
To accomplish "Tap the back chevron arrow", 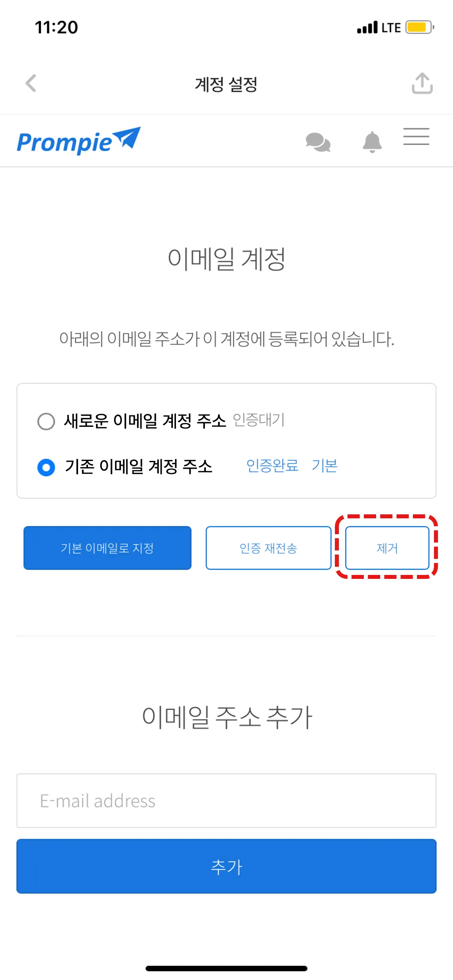I will (x=31, y=83).
